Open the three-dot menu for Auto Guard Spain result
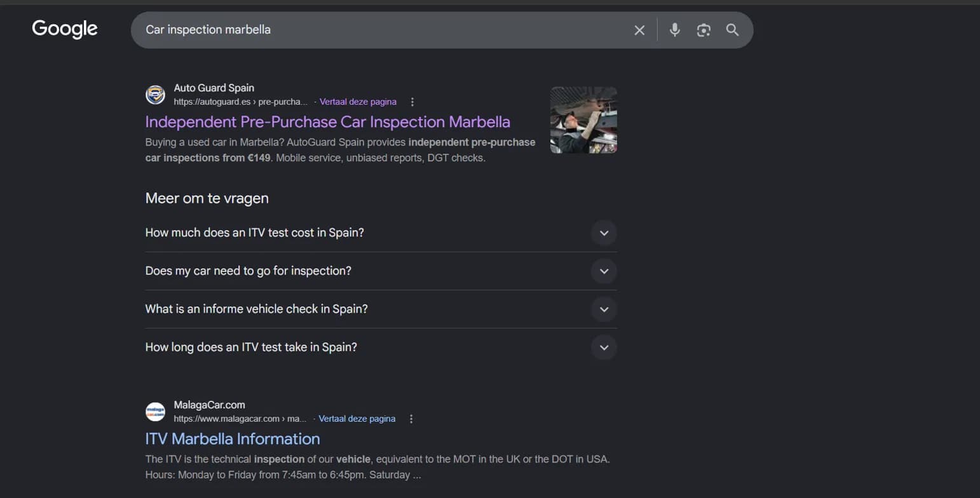980x498 pixels. 412,102
